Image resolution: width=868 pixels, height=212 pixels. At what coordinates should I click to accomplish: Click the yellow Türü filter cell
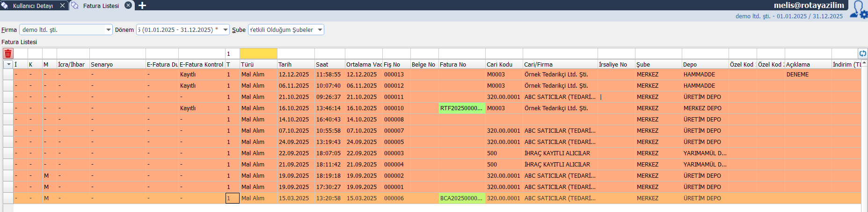pos(258,53)
